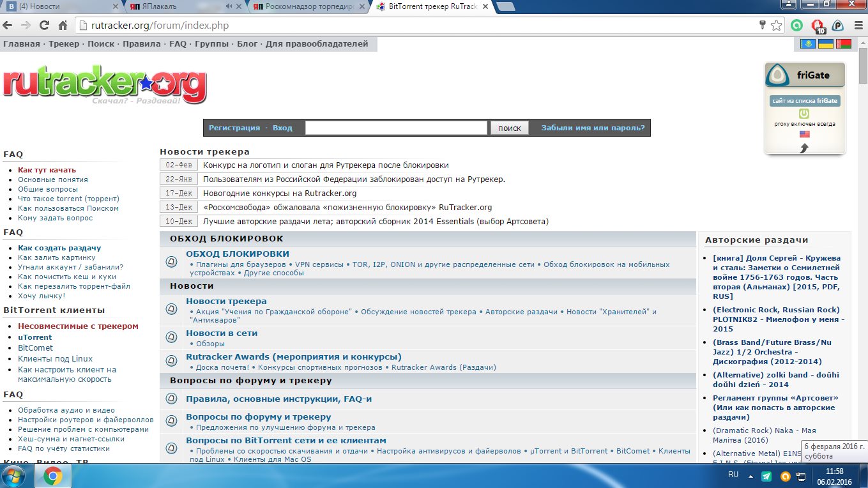The image size is (868, 488).
Task: Open Группы in the top menu
Action: coord(211,44)
